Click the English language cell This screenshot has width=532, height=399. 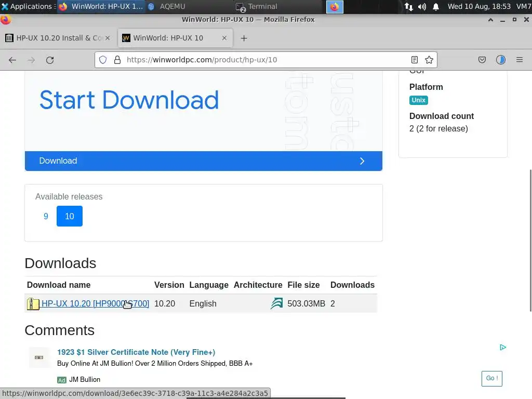(x=203, y=303)
